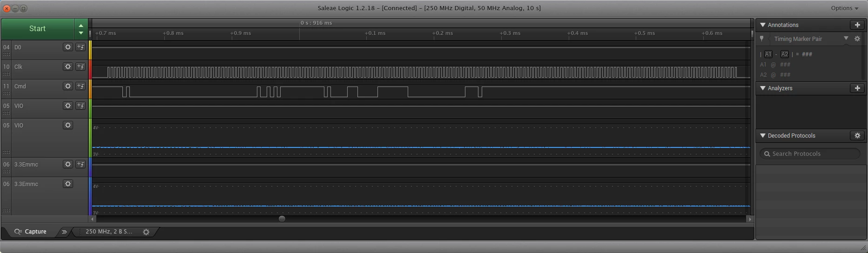
Task: Start the capture
Action: coord(37,28)
